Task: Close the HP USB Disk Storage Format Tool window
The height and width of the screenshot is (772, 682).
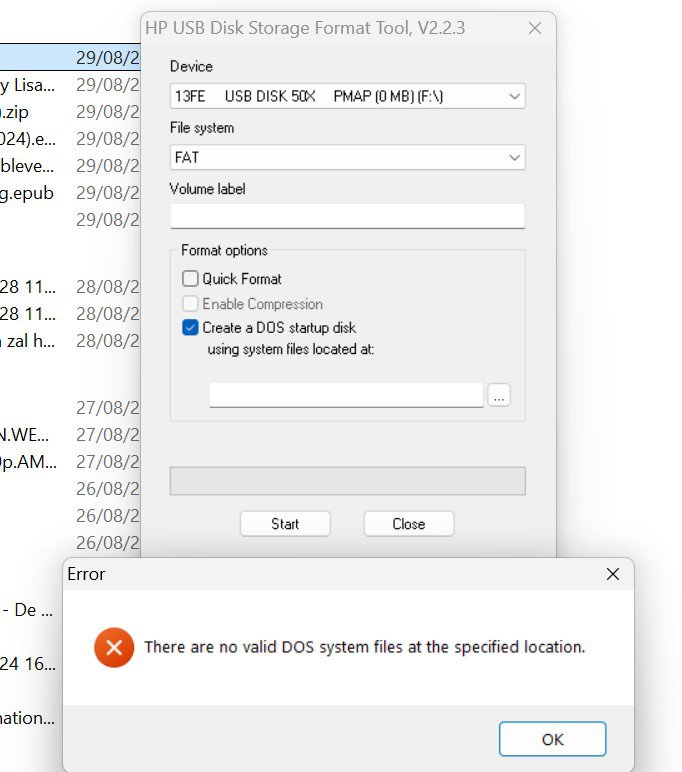Action: 535,28
